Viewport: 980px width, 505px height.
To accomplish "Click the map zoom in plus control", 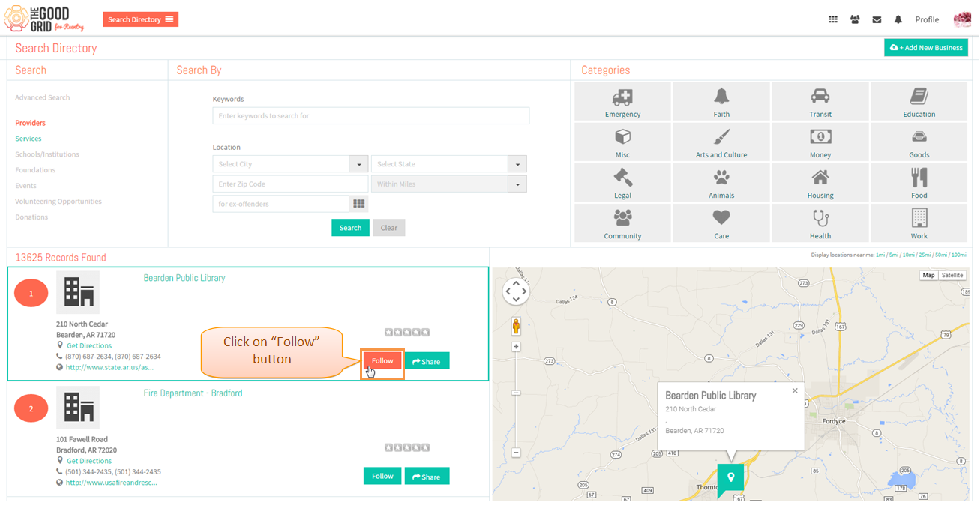I will (516, 347).
